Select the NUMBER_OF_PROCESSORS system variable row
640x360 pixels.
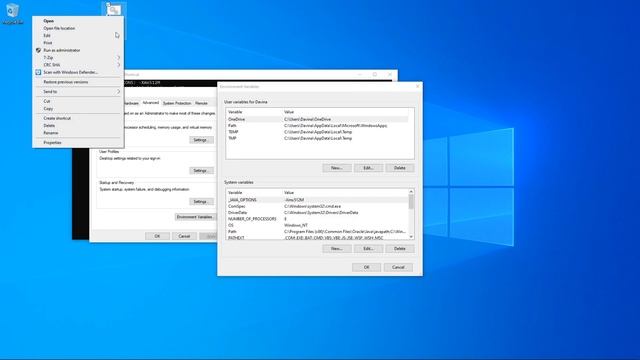click(317, 219)
